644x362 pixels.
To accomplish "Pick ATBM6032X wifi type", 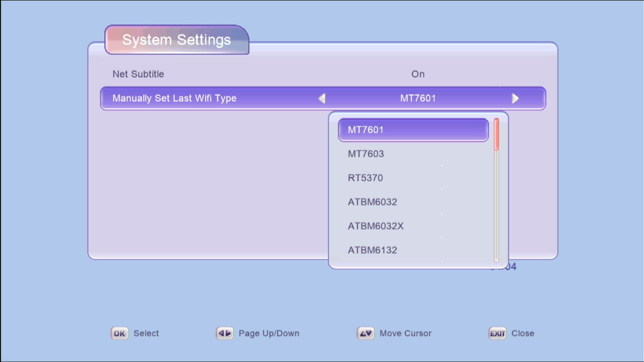I will pyautogui.click(x=376, y=226).
